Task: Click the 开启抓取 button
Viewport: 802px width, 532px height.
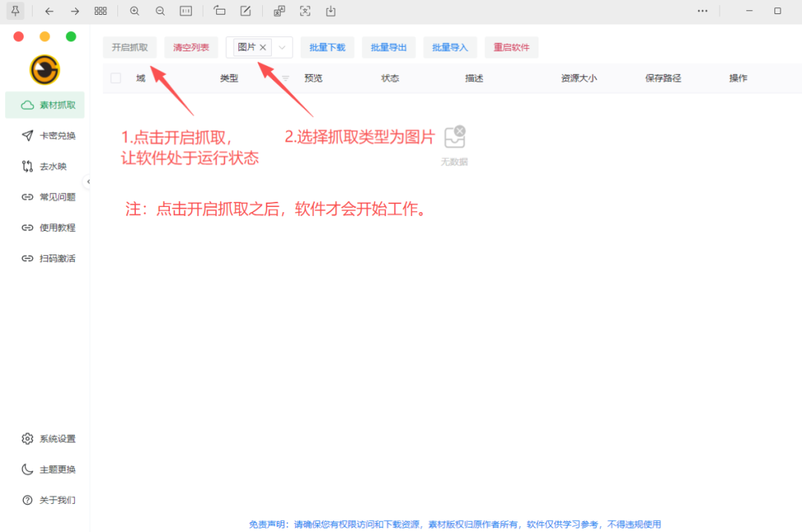Action: [130, 47]
